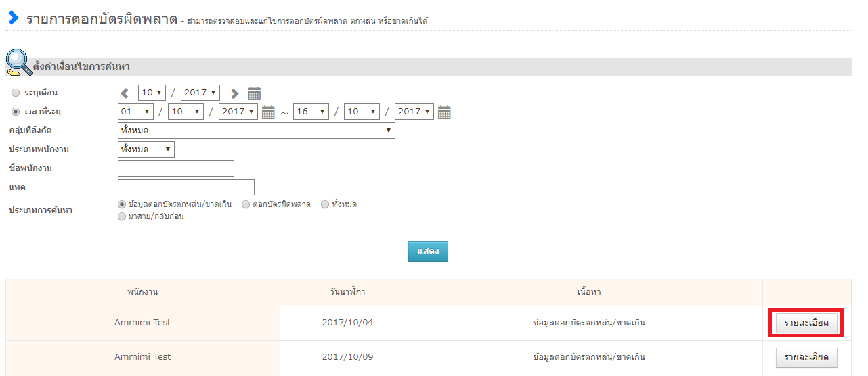
Task: Select ทั้งหมด search type radio option
Action: tap(325, 204)
